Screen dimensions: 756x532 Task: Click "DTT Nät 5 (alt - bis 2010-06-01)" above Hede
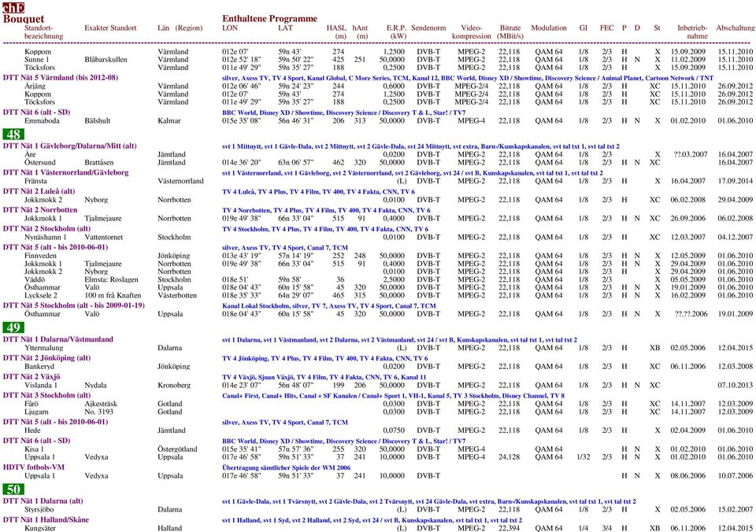[x=55, y=422]
